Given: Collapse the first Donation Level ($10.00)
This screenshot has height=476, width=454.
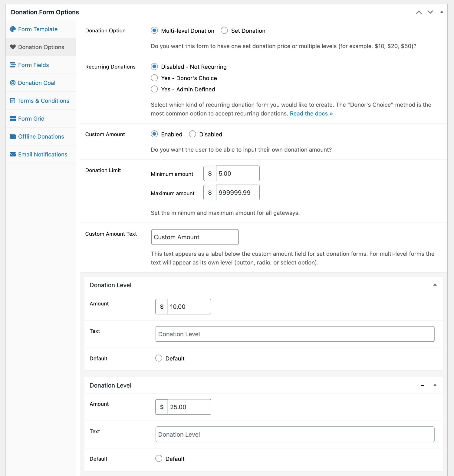Looking at the screenshot, I should (x=435, y=285).
